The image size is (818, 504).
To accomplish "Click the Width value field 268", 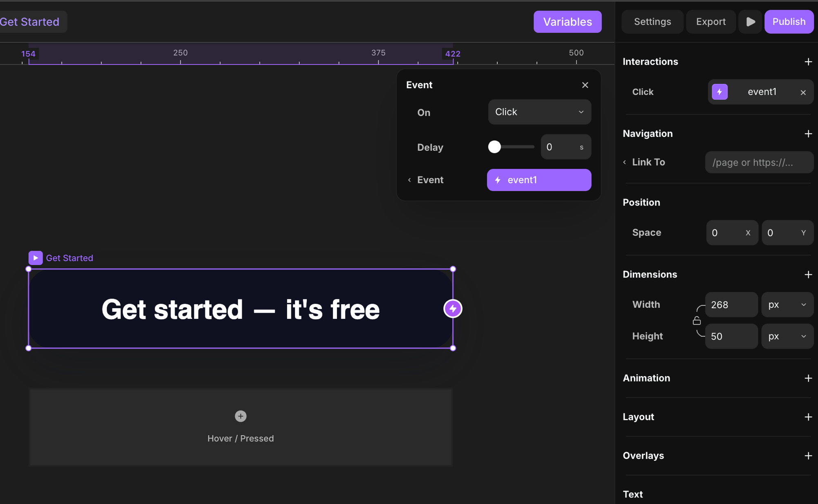I will tap(731, 305).
